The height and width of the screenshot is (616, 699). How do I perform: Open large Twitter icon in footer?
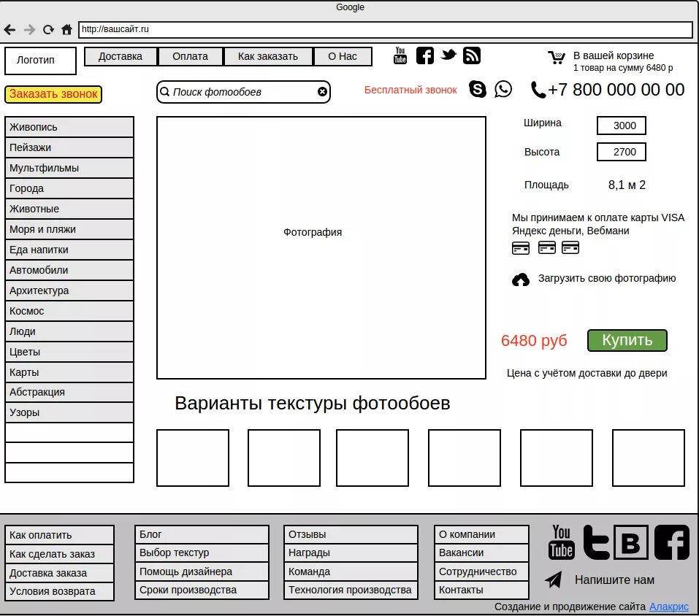click(x=597, y=542)
